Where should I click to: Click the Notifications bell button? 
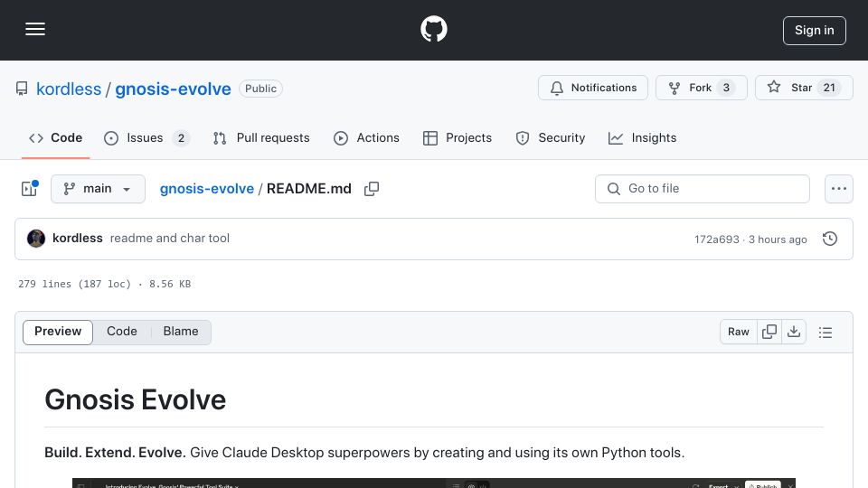593,88
